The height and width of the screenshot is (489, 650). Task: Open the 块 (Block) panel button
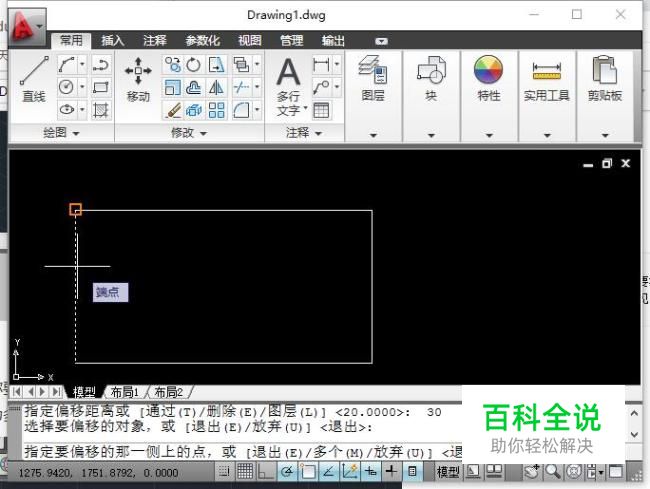coord(431,96)
